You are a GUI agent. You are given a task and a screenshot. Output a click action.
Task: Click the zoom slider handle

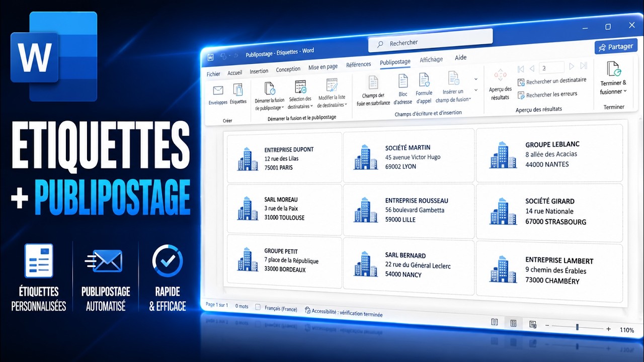[x=577, y=327]
